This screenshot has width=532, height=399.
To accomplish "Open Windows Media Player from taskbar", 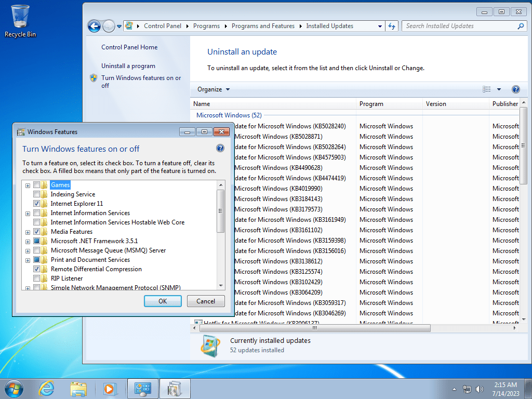I will click(x=110, y=389).
